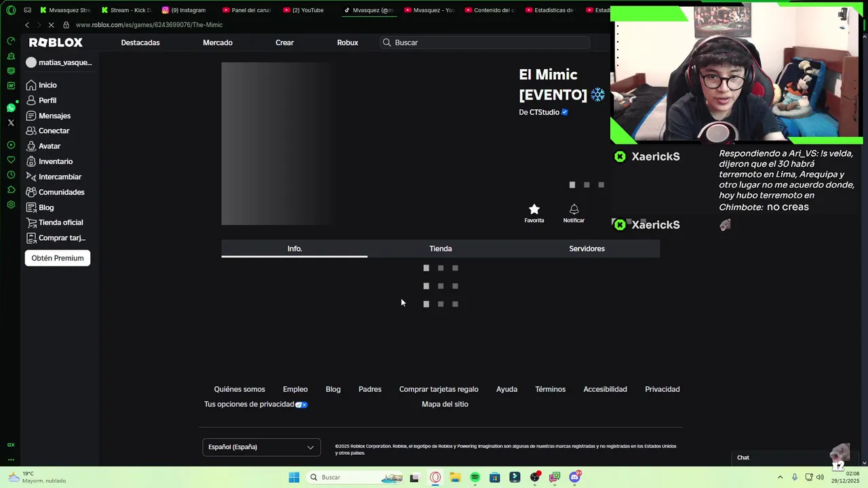Screen dimensions: 868x488
Task: Open OBS Studio from taskbar
Action: [x=535, y=477]
